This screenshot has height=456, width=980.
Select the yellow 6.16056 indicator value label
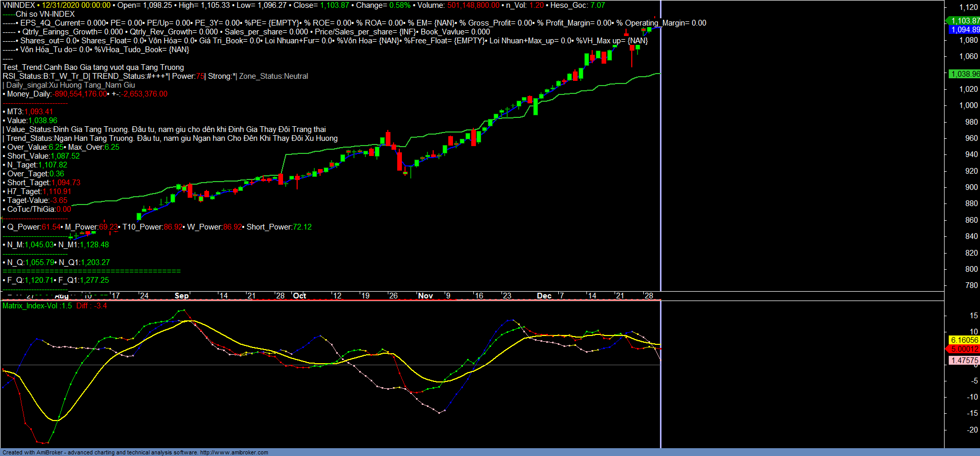click(x=964, y=340)
